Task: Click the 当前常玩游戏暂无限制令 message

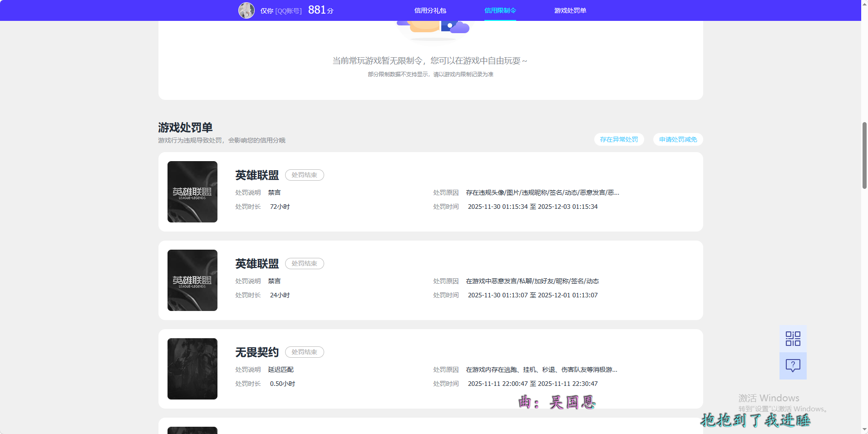Action: [x=430, y=61]
